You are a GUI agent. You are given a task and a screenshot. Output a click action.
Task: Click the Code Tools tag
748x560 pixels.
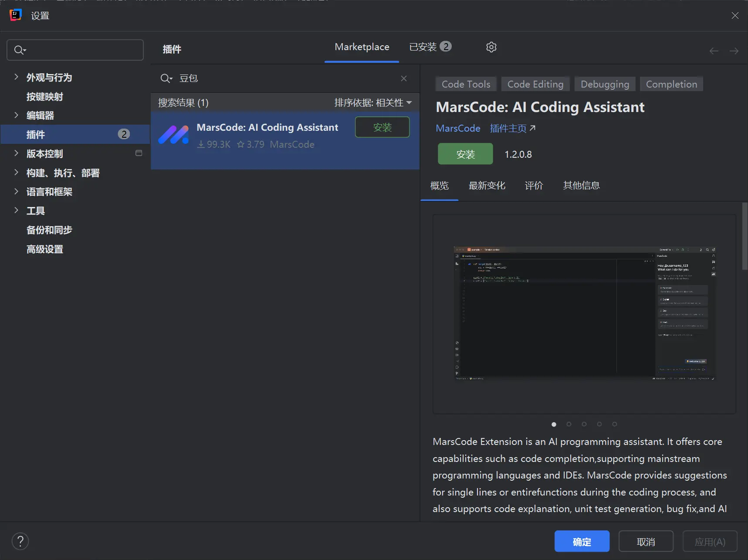click(466, 84)
